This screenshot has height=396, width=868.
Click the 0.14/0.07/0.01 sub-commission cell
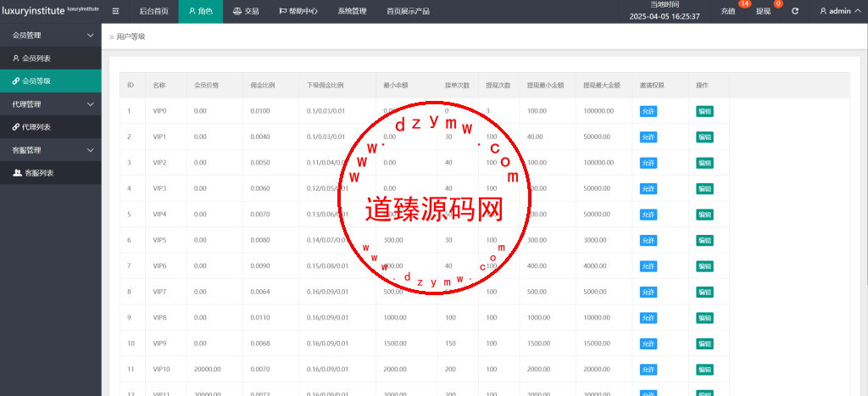click(327, 240)
